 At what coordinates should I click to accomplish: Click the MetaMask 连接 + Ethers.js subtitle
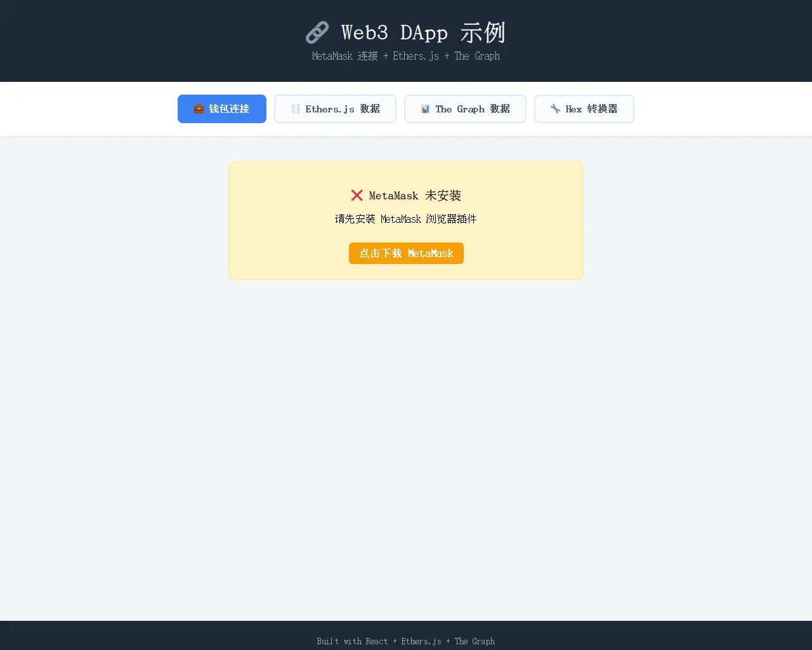click(x=406, y=56)
